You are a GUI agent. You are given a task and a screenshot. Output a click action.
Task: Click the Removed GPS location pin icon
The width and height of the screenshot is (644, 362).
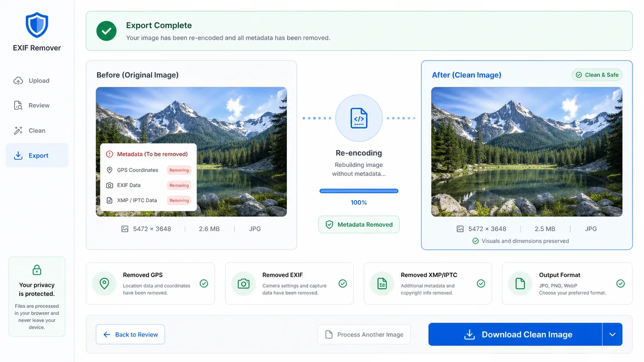point(104,284)
